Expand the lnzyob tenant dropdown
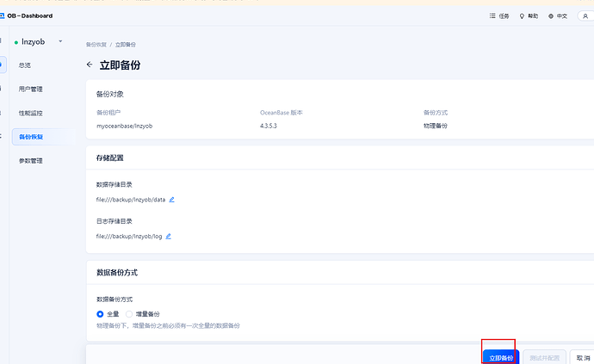 (60, 41)
